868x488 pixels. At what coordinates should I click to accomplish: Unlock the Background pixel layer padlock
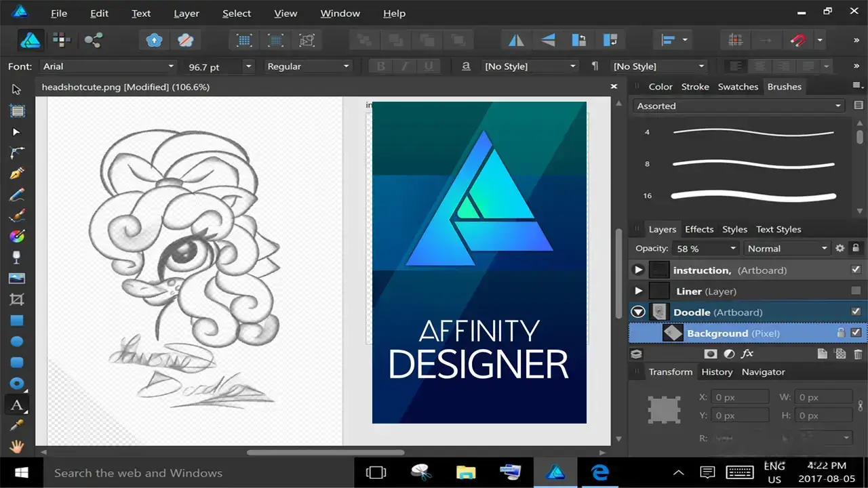point(842,332)
